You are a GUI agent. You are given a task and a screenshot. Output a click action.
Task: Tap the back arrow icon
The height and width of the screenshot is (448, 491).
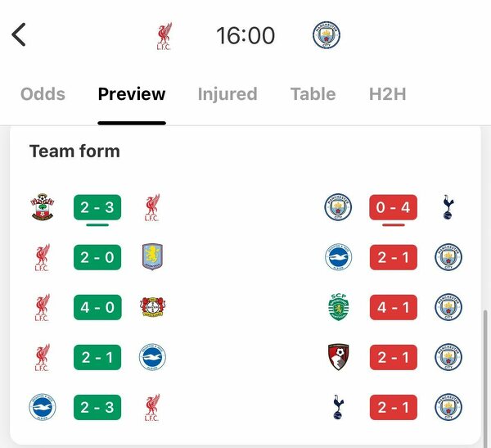(x=20, y=35)
